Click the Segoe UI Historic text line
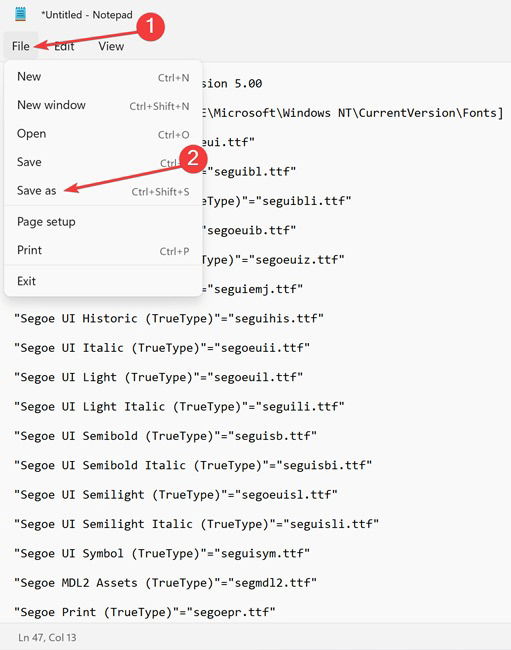Image resolution: width=511 pixels, height=650 pixels. [168, 318]
